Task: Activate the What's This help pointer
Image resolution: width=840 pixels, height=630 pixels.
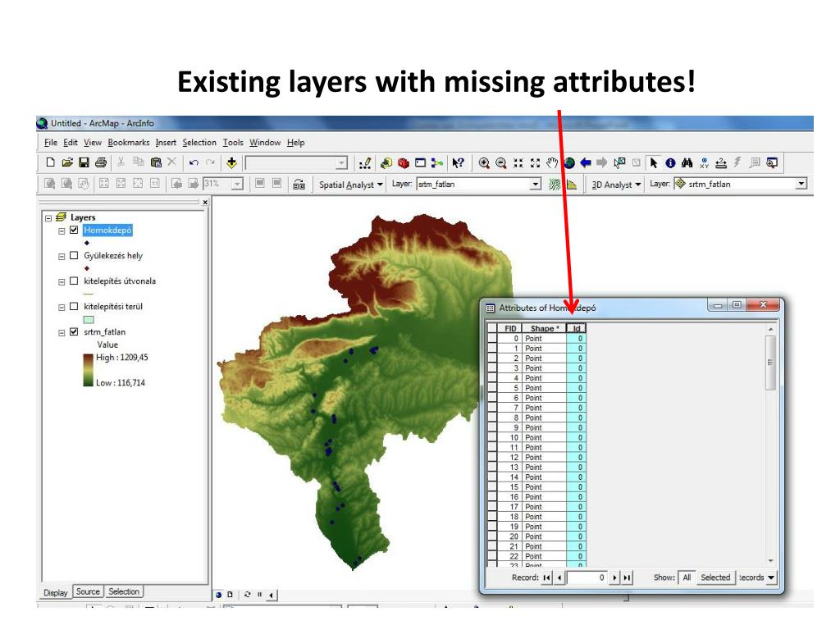Action: (x=458, y=163)
